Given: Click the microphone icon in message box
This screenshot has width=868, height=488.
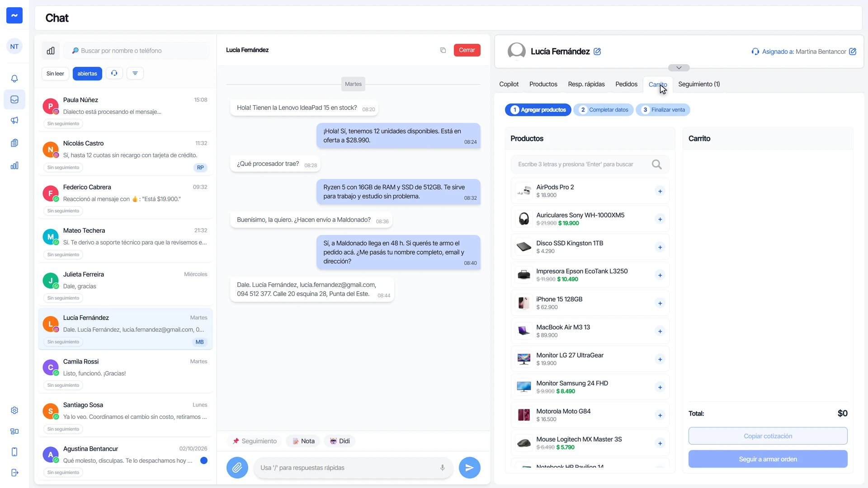Looking at the screenshot, I should (x=443, y=468).
